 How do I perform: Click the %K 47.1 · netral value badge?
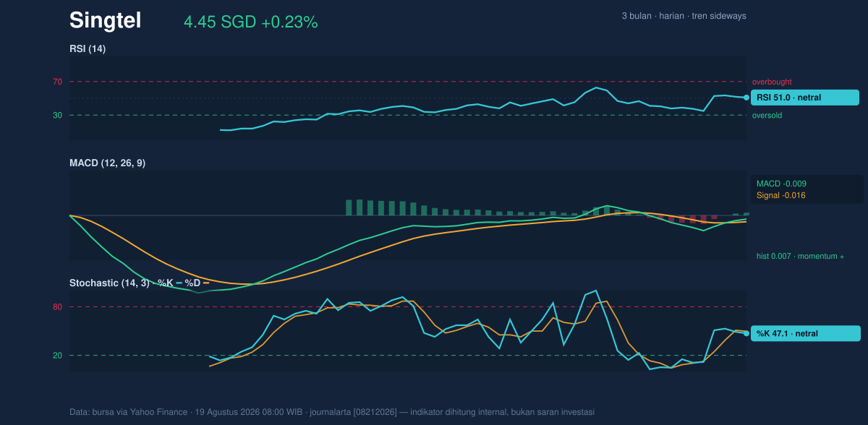coord(805,333)
